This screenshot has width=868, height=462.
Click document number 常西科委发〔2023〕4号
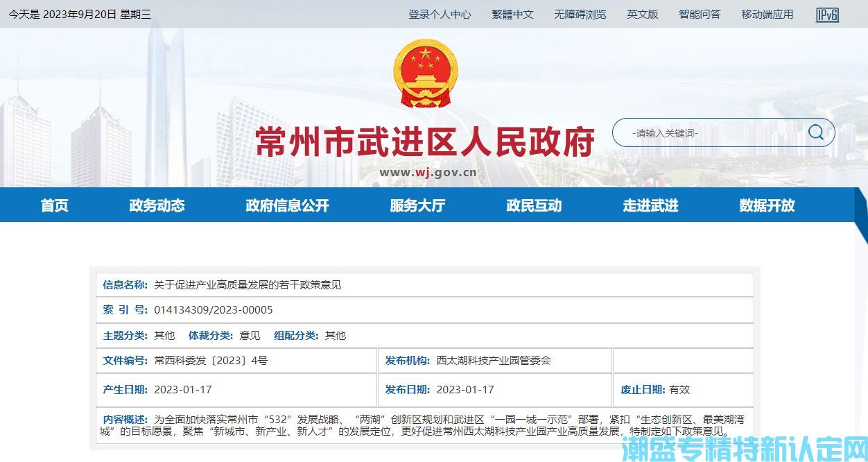coord(211,360)
